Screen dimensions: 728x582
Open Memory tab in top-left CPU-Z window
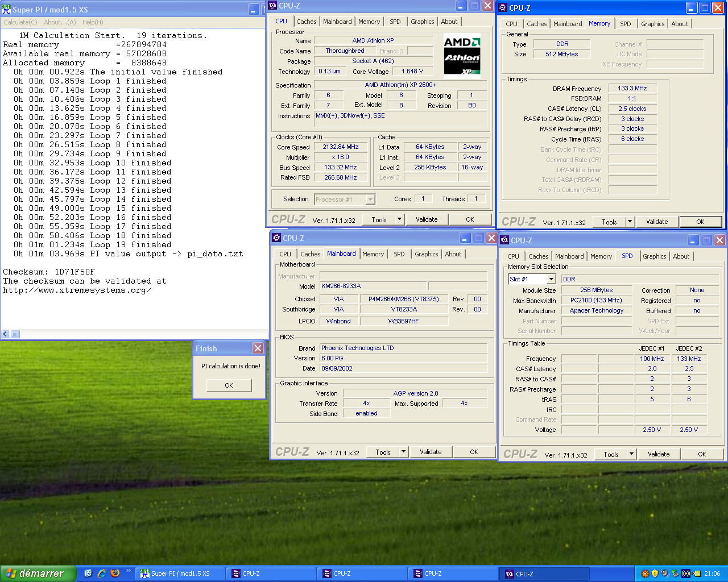369,22
